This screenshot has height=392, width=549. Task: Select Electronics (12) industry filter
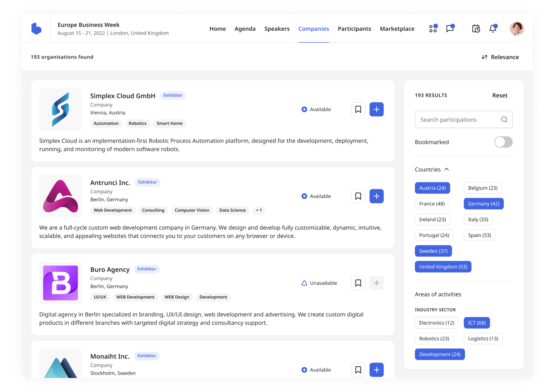pyautogui.click(x=437, y=323)
